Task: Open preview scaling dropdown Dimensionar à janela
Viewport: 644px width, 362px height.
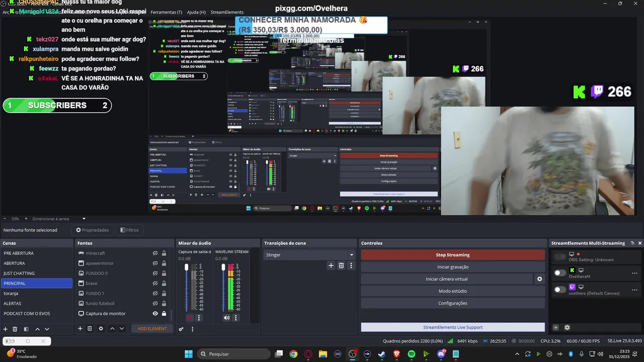Action: 59,219
